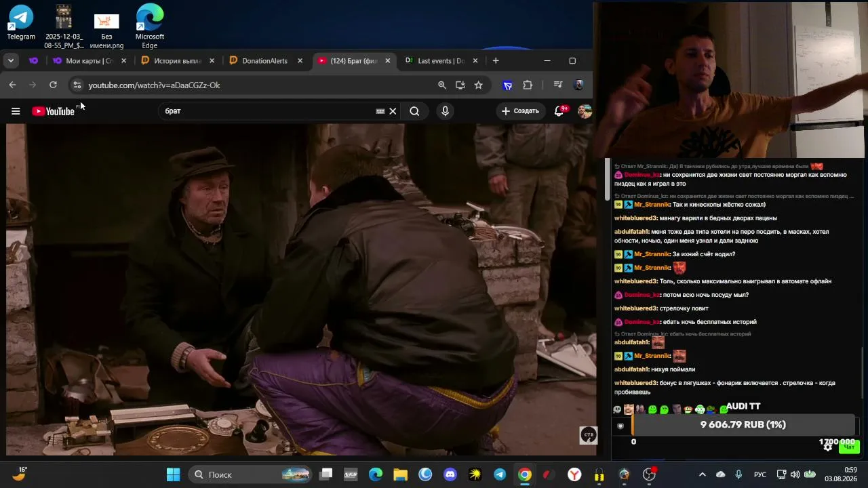Open Task View on the taskbar

[x=326, y=474]
